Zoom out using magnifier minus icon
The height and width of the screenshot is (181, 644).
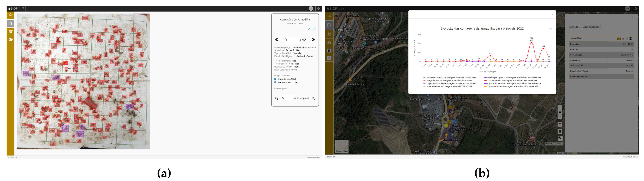(x=277, y=99)
